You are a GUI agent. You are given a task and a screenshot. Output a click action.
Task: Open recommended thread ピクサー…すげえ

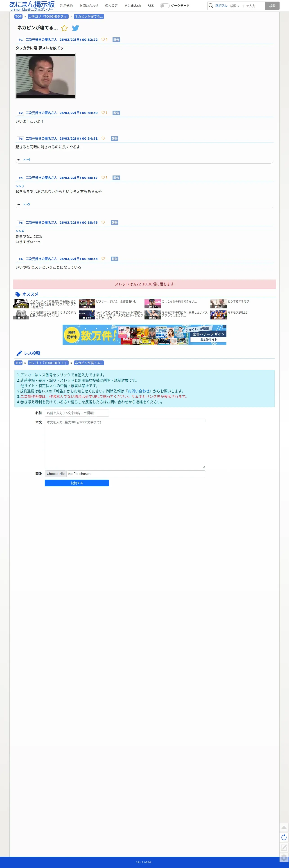tap(116, 302)
